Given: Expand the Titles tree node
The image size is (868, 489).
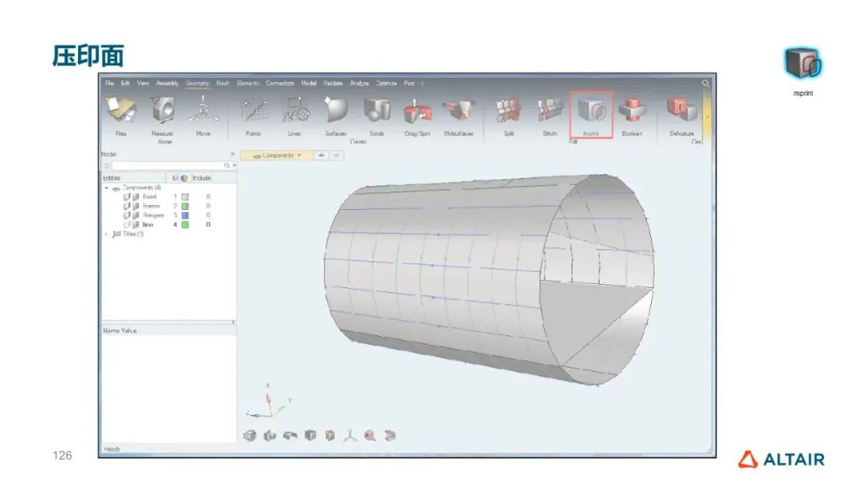Looking at the screenshot, I should [106, 234].
